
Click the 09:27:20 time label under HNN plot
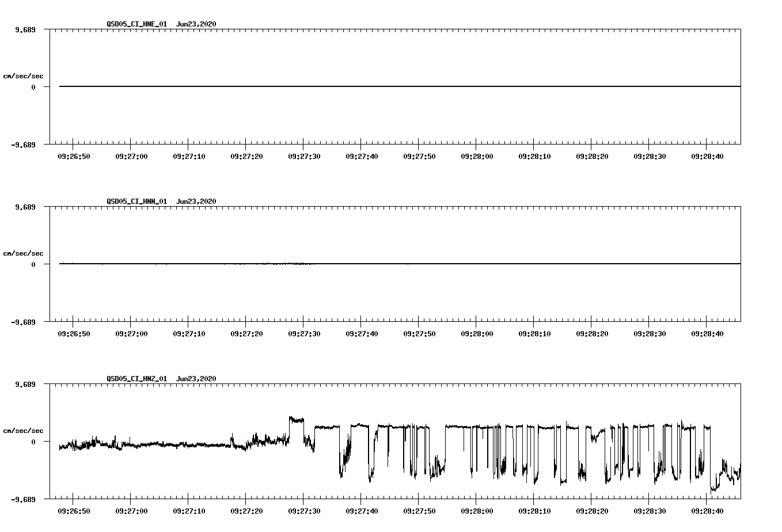point(246,333)
